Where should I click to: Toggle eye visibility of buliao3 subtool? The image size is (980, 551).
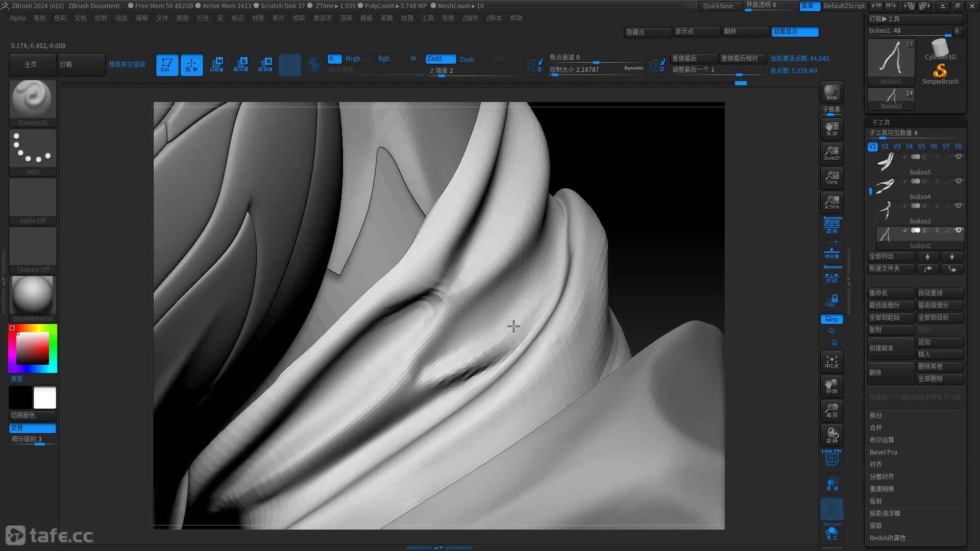[959, 206]
